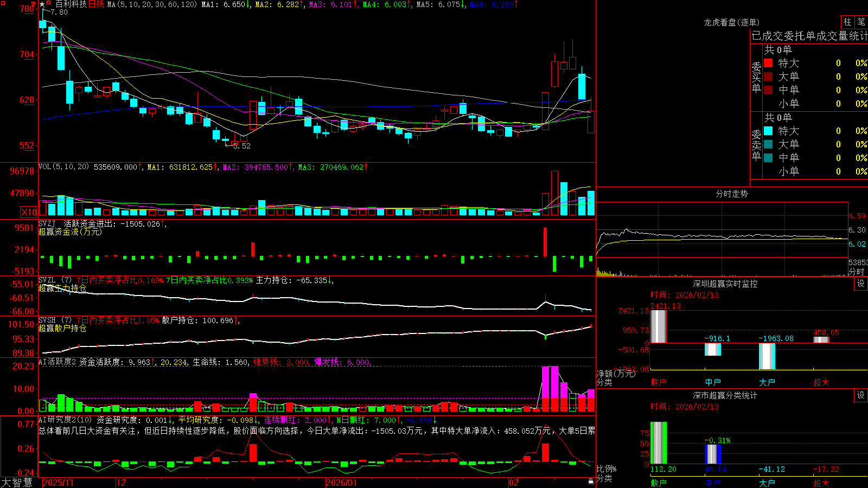This screenshot has height=488, width=868.
Task: Select the AI研究度2(10) indicator label
Action: pyautogui.click(x=65, y=420)
